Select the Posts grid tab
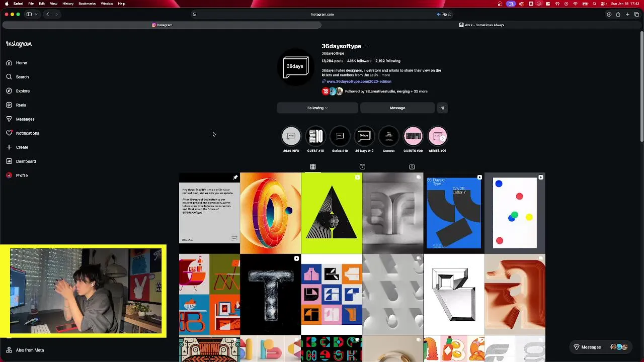Viewport: 644px width, 362px height. click(x=313, y=167)
